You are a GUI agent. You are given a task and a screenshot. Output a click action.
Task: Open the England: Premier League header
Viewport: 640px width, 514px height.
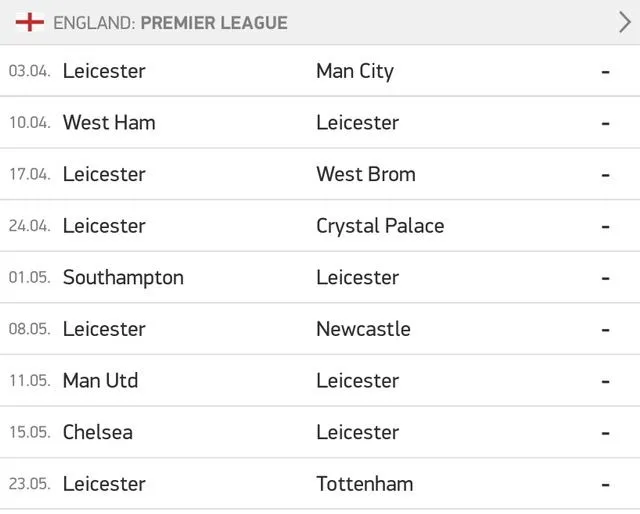(x=170, y=22)
